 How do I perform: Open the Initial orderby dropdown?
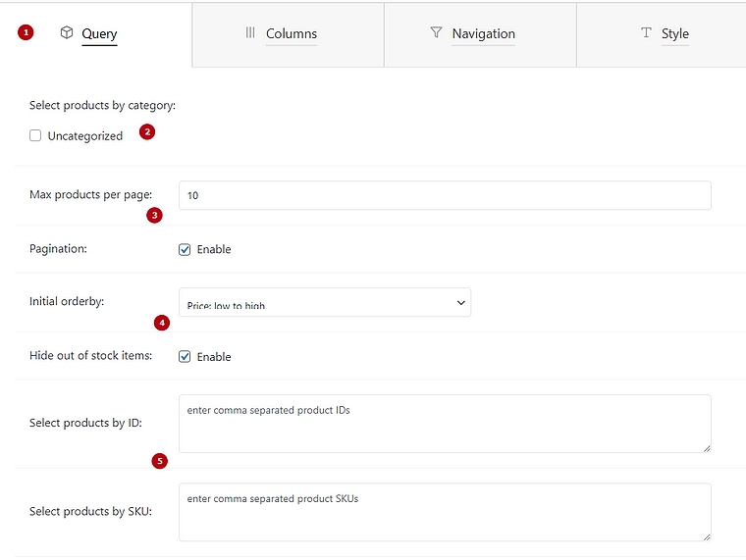pos(324,303)
